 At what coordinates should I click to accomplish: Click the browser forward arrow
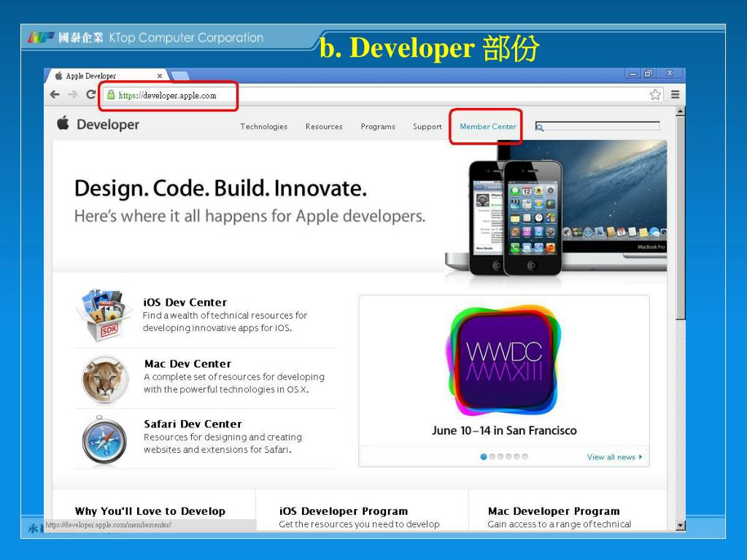pyautogui.click(x=73, y=94)
